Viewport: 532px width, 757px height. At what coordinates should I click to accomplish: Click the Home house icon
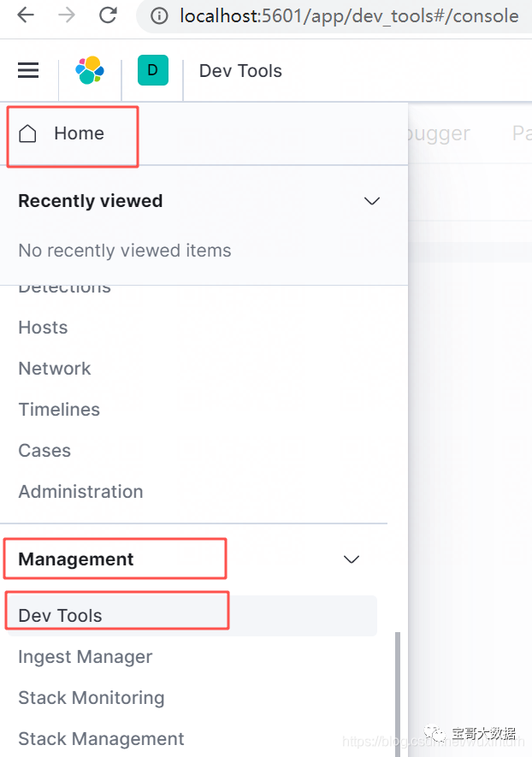(28, 133)
